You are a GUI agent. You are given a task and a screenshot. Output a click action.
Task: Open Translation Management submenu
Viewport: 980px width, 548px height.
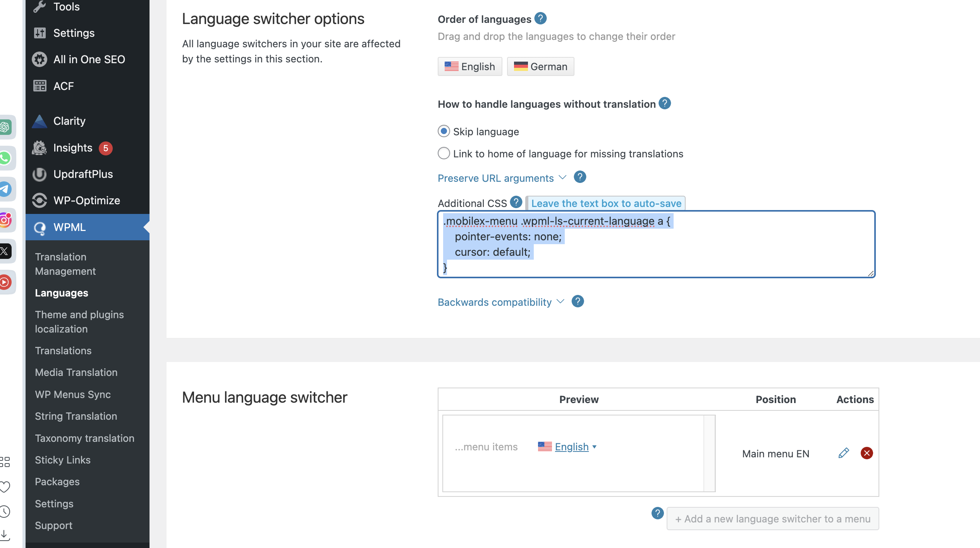[x=65, y=264]
